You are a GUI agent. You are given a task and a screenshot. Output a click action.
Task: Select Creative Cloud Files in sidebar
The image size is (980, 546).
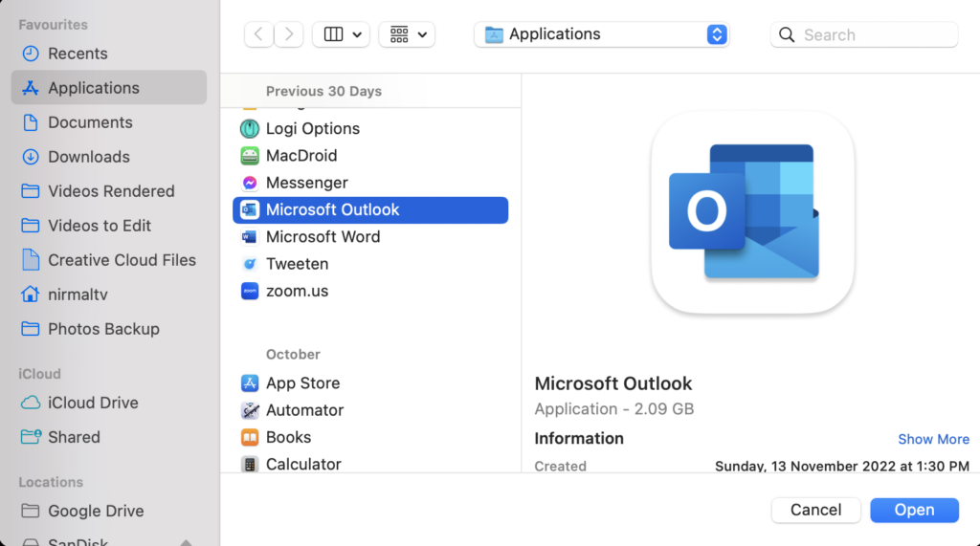109,260
